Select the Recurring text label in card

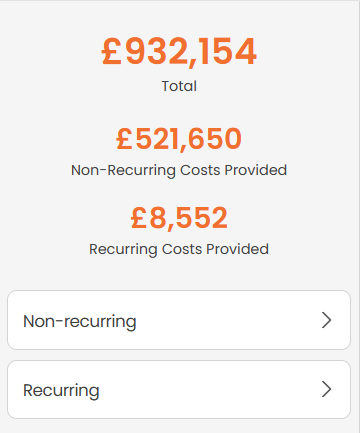coord(61,391)
